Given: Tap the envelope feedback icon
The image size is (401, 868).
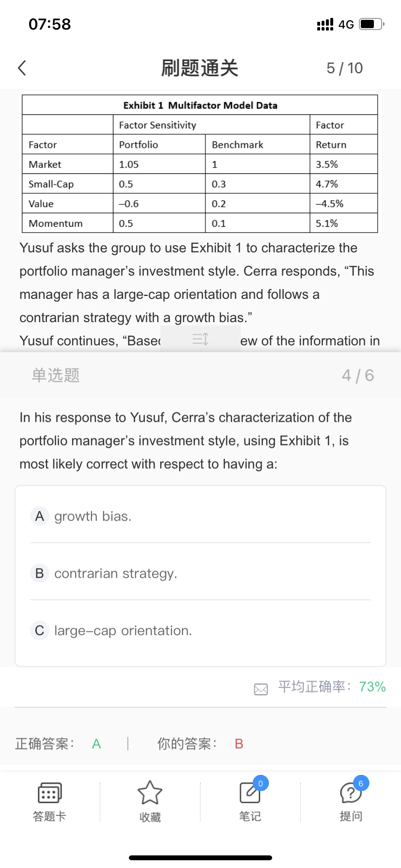Looking at the screenshot, I should pos(261,689).
